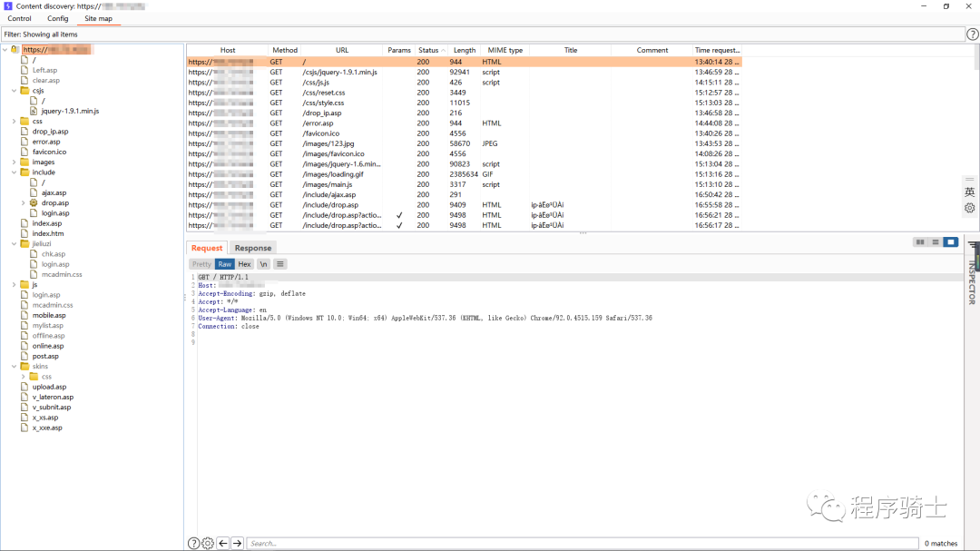Toggle non-printable characters \n button
This screenshot has height=551, width=980.
tap(263, 264)
